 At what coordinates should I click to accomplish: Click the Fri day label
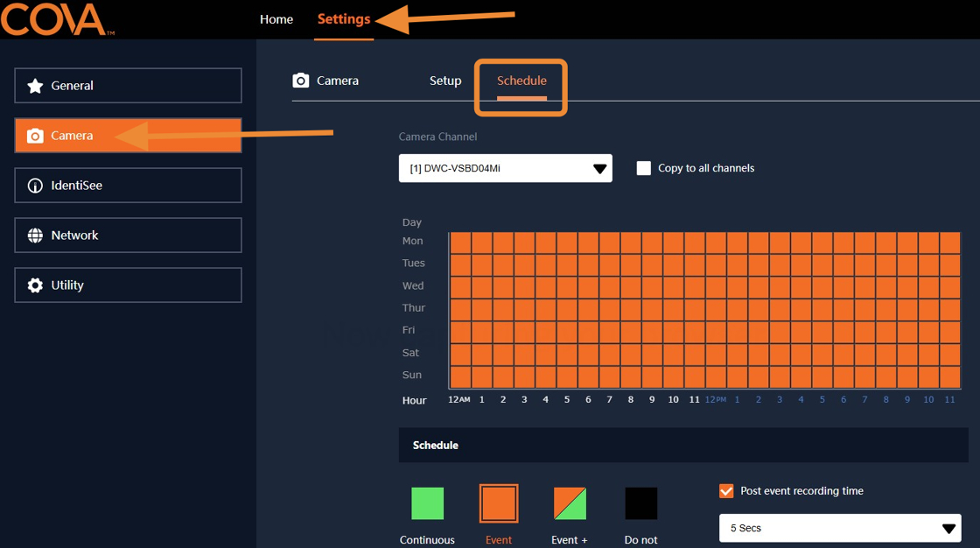tap(408, 330)
